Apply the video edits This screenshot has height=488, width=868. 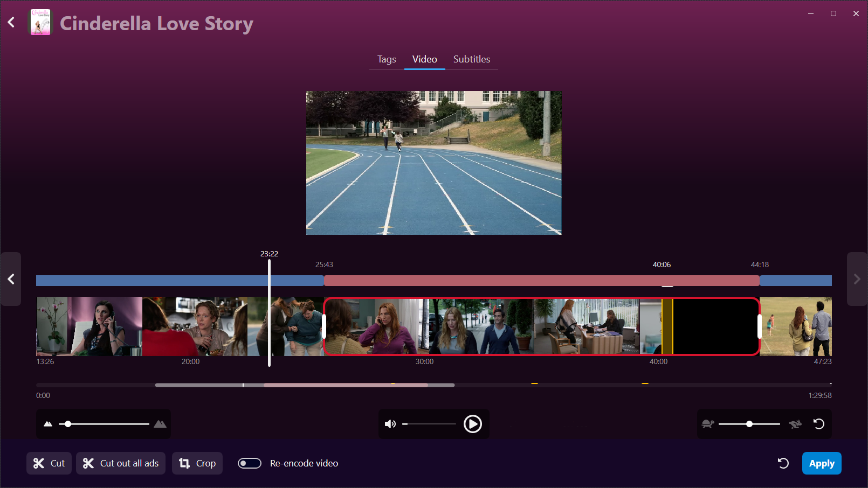(822, 463)
